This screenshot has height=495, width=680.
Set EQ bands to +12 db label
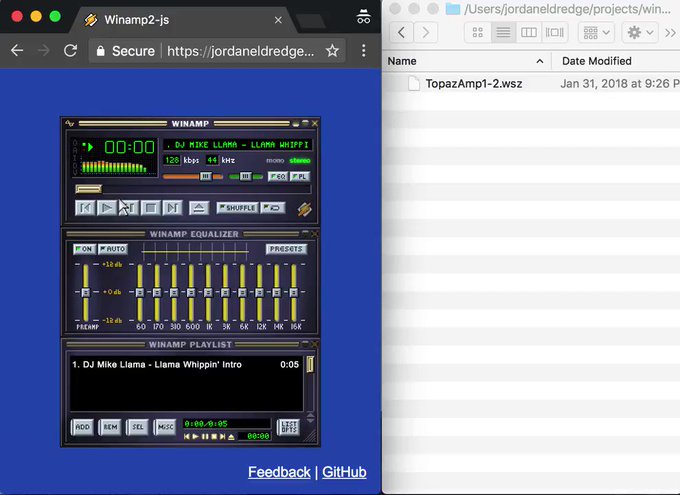112,264
